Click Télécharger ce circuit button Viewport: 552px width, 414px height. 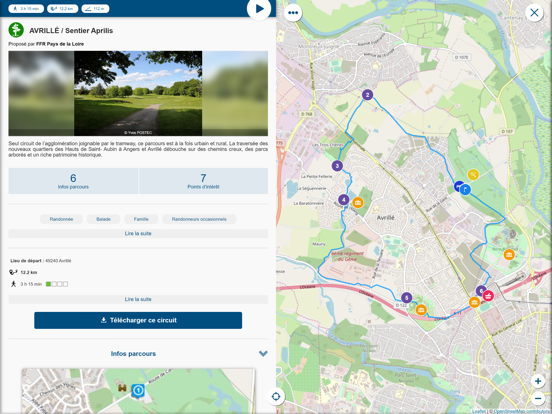(138, 320)
